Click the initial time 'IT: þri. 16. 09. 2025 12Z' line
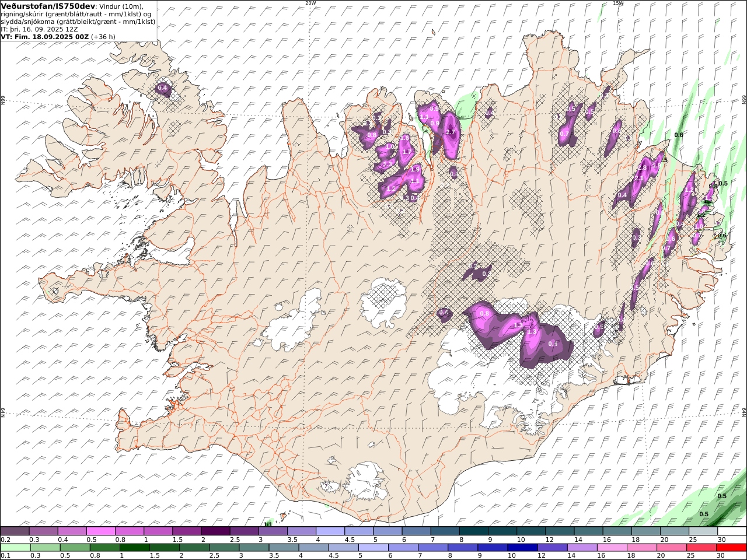This screenshot has height=560, width=747. 39,29
